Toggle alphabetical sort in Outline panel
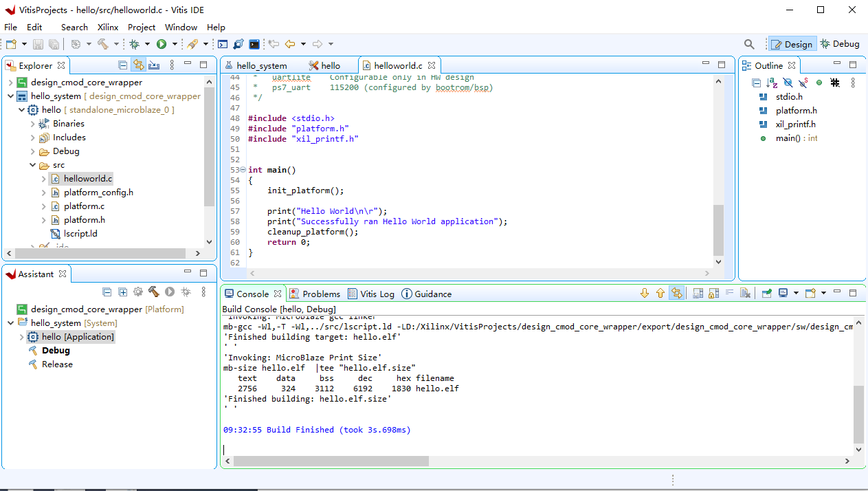The width and height of the screenshot is (868, 491). click(772, 83)
